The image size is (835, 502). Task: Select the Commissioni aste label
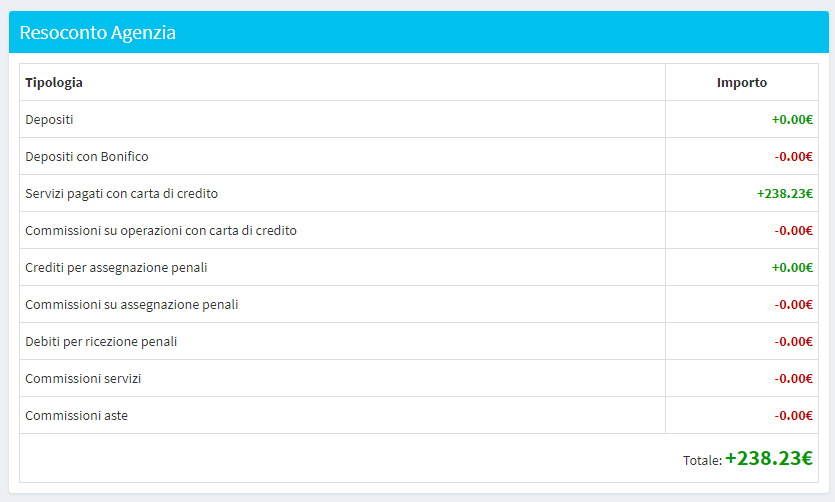tap(77, 415)
